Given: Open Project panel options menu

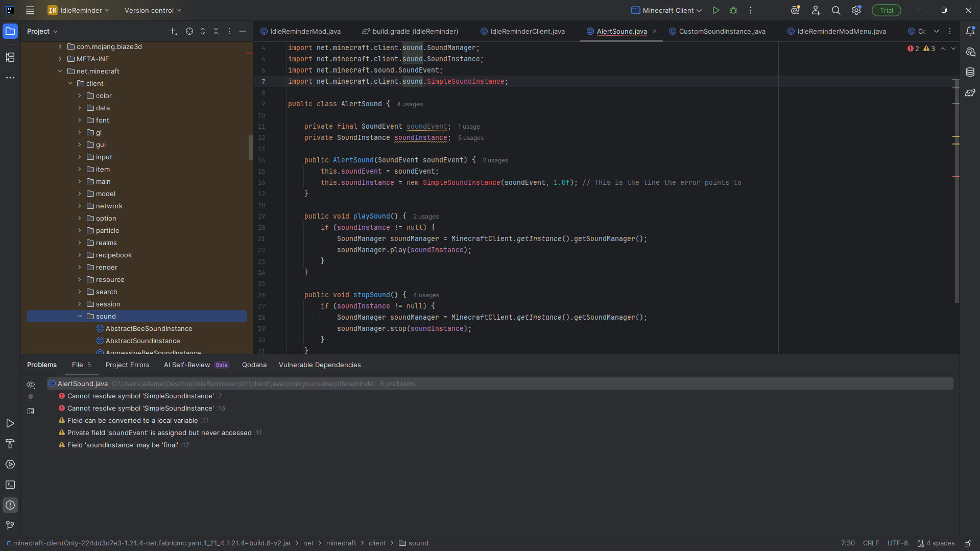Looking at the screenshot, I should click(229, 31).
